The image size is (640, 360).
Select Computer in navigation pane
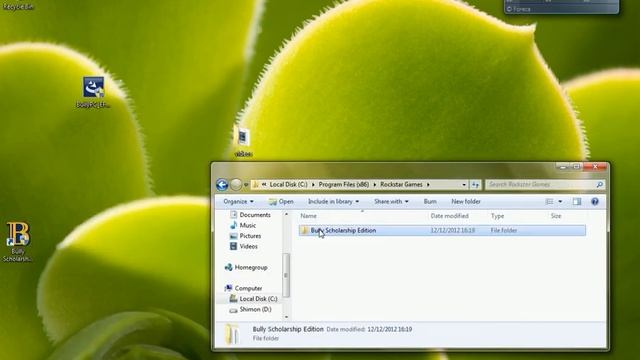[244, 289]
